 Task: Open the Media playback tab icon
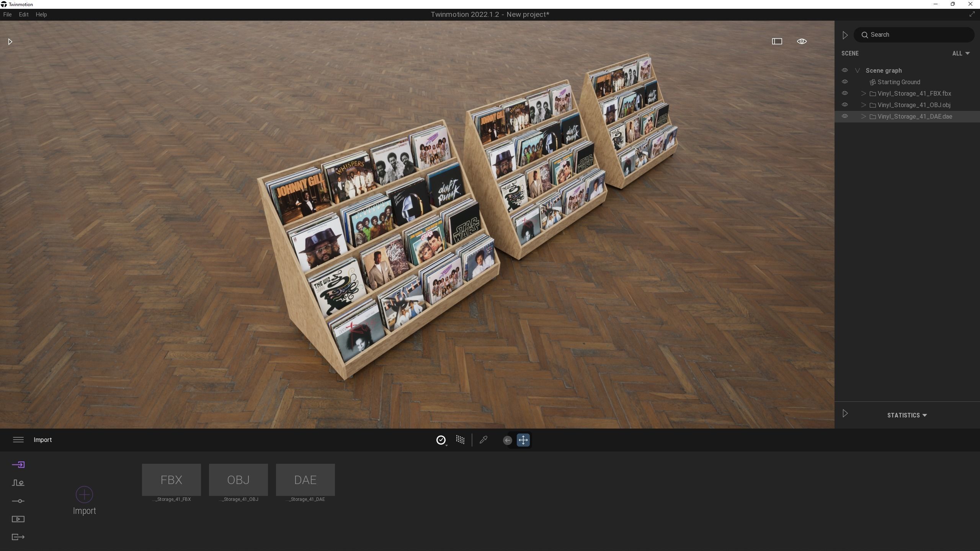(18, 519)
